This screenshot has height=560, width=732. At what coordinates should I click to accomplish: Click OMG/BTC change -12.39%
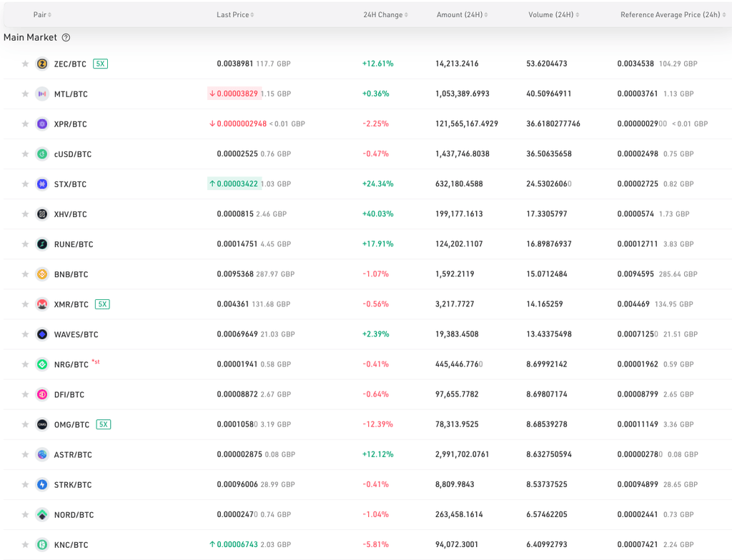pos(377,425)
